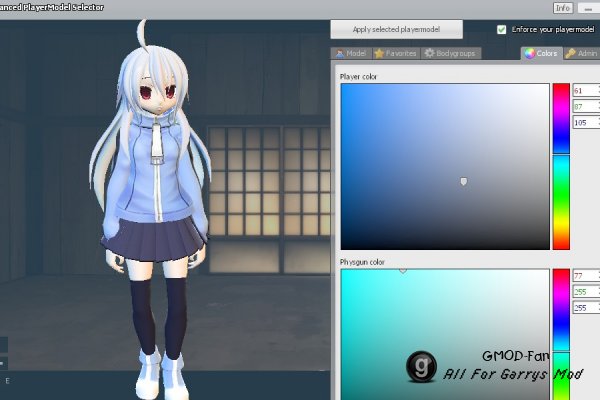Click the Physgun color hue bar
600x400 pixels.
point(561,335)
